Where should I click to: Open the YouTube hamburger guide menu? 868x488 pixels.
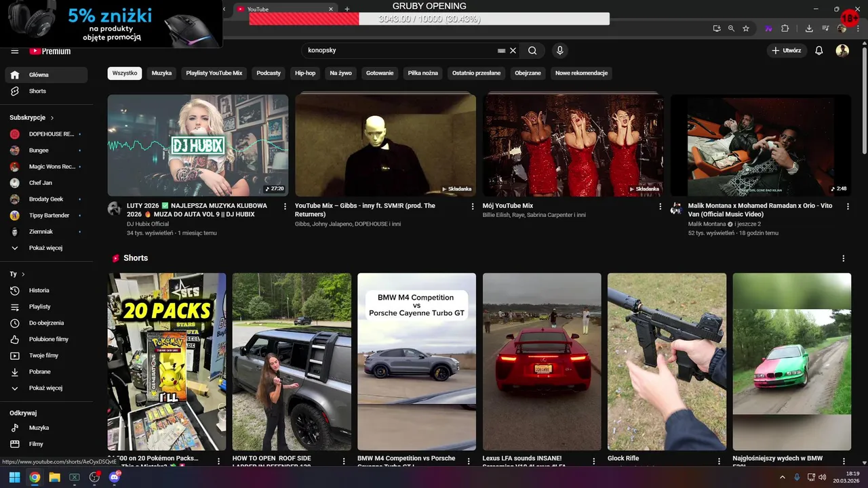14,51
